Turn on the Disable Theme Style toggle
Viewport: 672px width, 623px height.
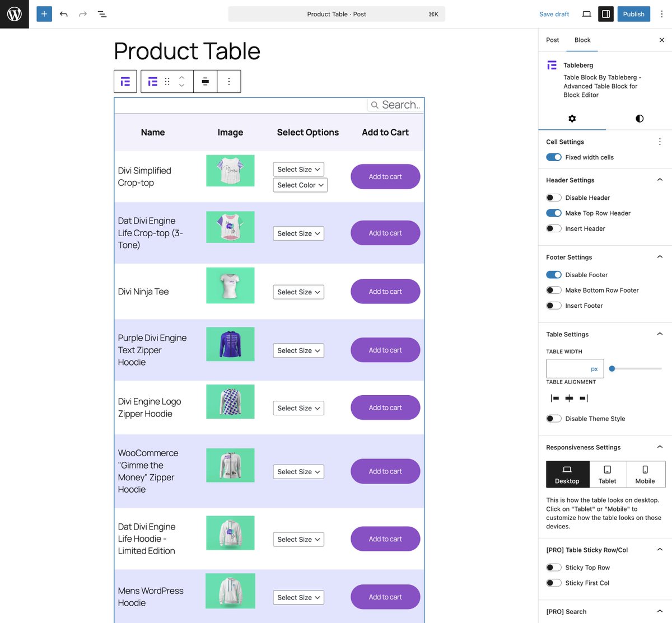point(553,418)
